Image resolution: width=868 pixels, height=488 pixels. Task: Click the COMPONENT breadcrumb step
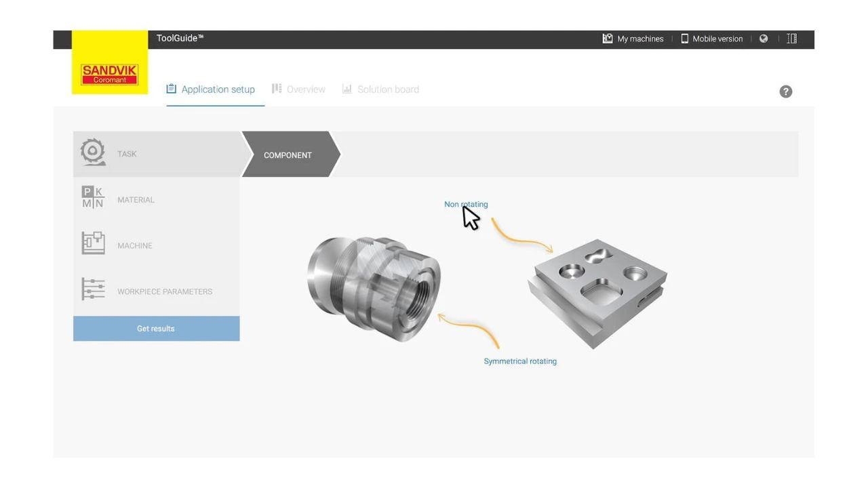(288, 155)
